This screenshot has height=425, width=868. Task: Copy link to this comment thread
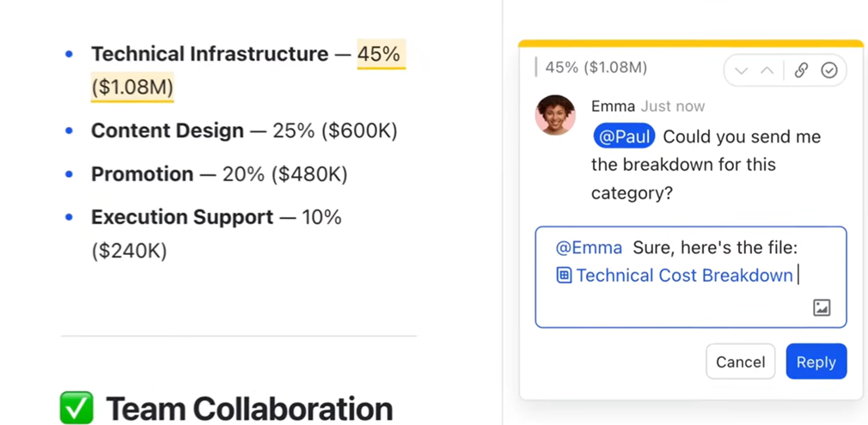801,70
